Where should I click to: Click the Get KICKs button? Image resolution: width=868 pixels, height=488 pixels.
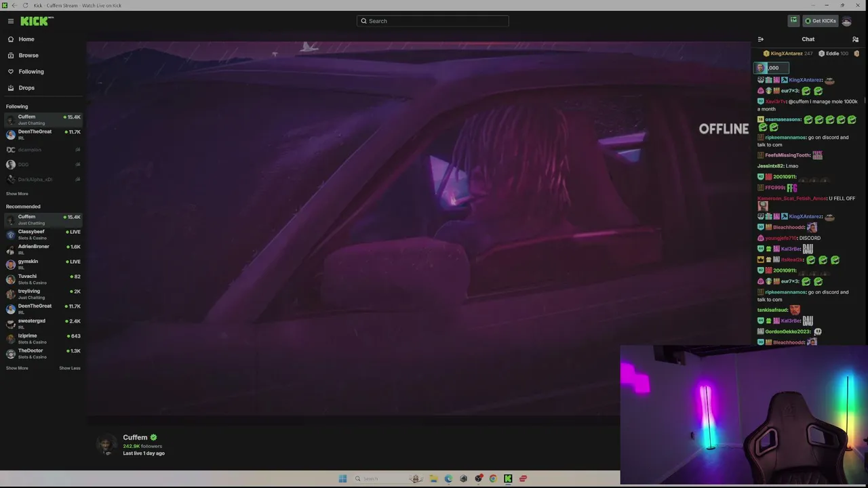click(x=821, y=21)
